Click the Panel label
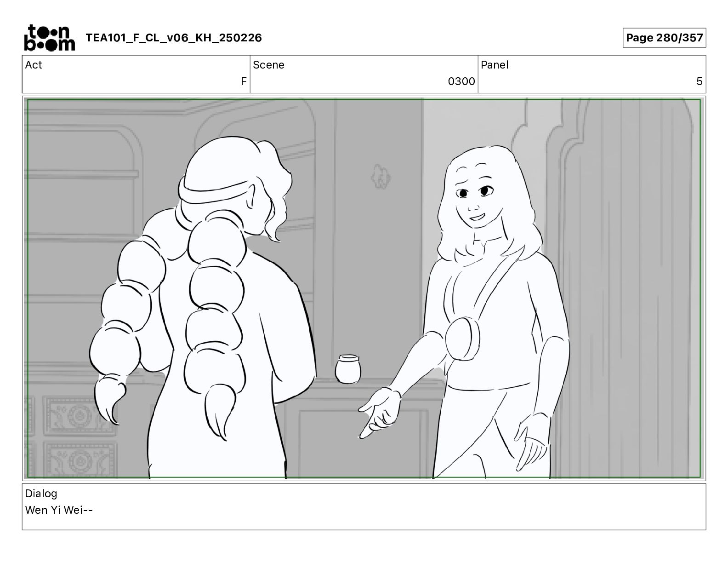 (x=495, y=65)
